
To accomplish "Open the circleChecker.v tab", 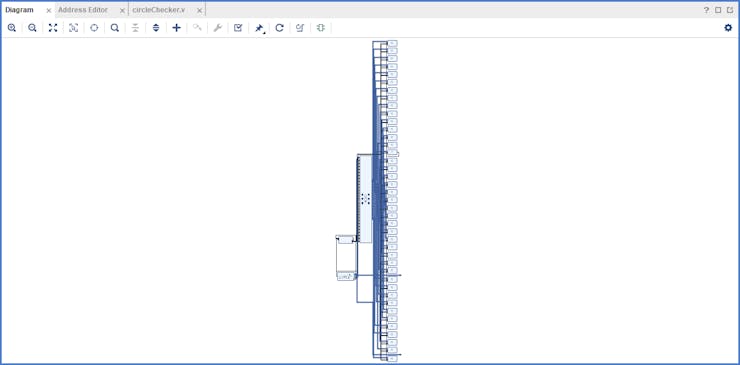I will pos(159,10).
